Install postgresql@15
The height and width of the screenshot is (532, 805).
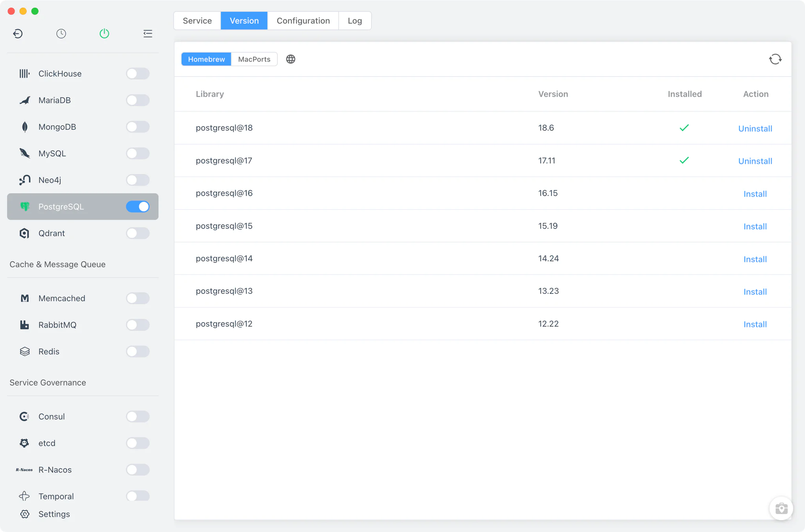click(x=755, y=227)
